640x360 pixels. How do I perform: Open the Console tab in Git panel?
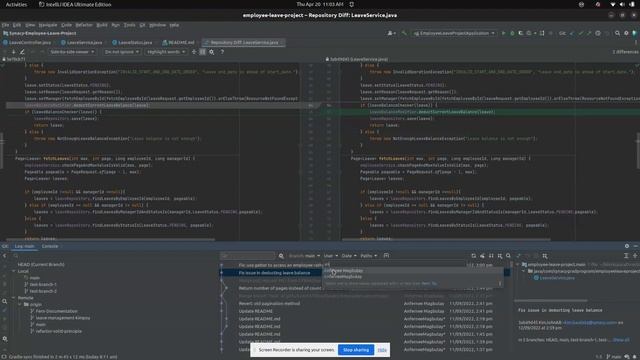click(x=50, y=246)
